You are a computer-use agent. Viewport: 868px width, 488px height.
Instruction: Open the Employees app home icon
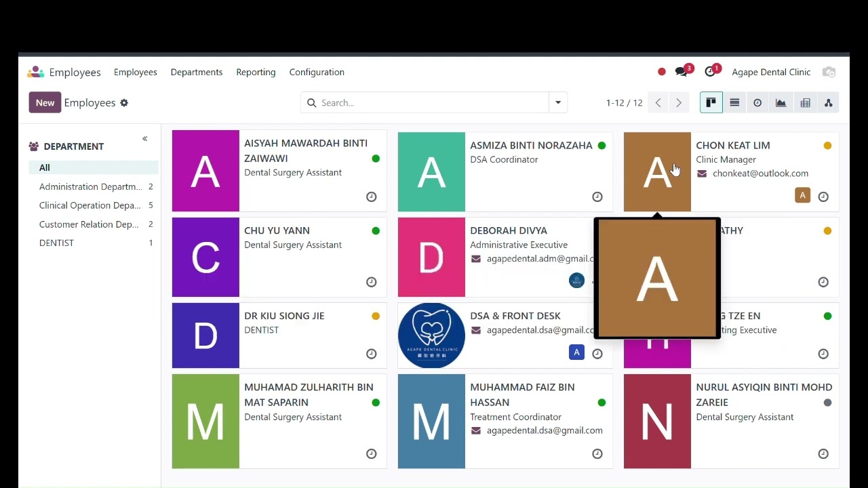pyautogui.click(x=36, y=72)
